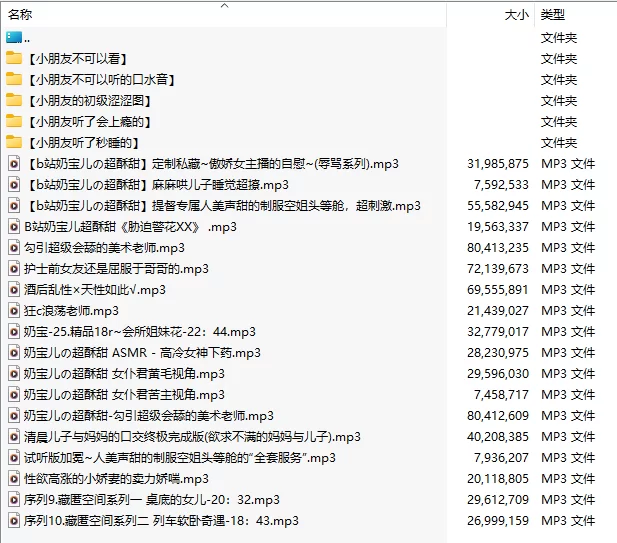Select the folder name 【小朋友不可以看】
617x543 pixels.
pos(78,59)
